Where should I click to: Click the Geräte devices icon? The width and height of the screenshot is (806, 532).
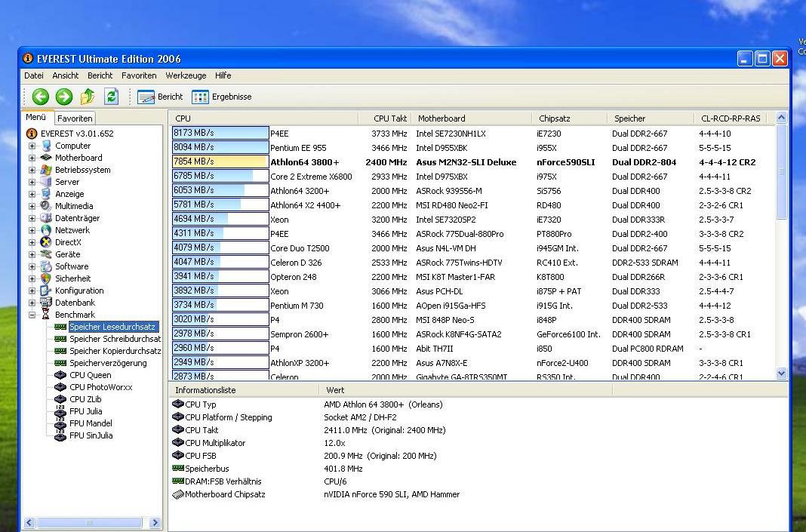tap(46, 254)
